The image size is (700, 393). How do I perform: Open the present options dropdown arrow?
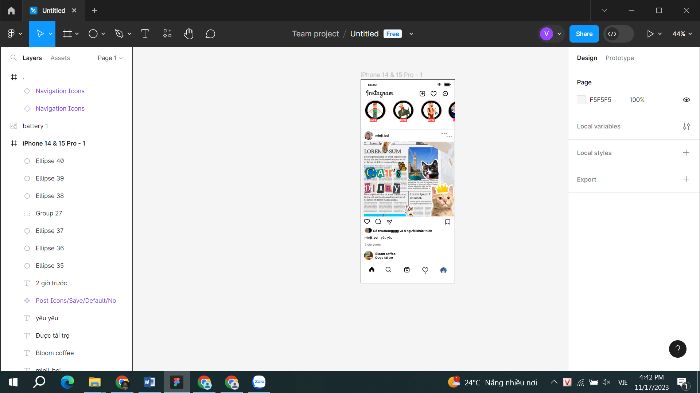point(660,34)
